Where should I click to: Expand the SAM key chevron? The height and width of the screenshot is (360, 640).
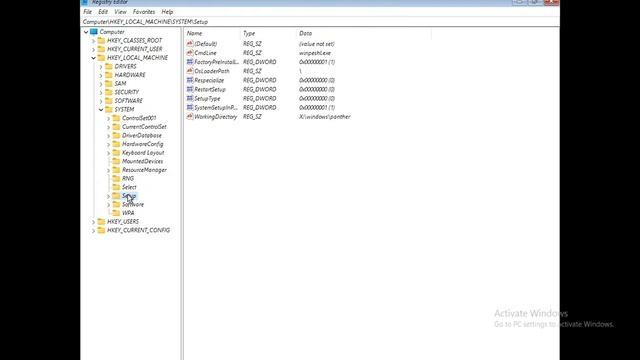click(x=101, y=84)
